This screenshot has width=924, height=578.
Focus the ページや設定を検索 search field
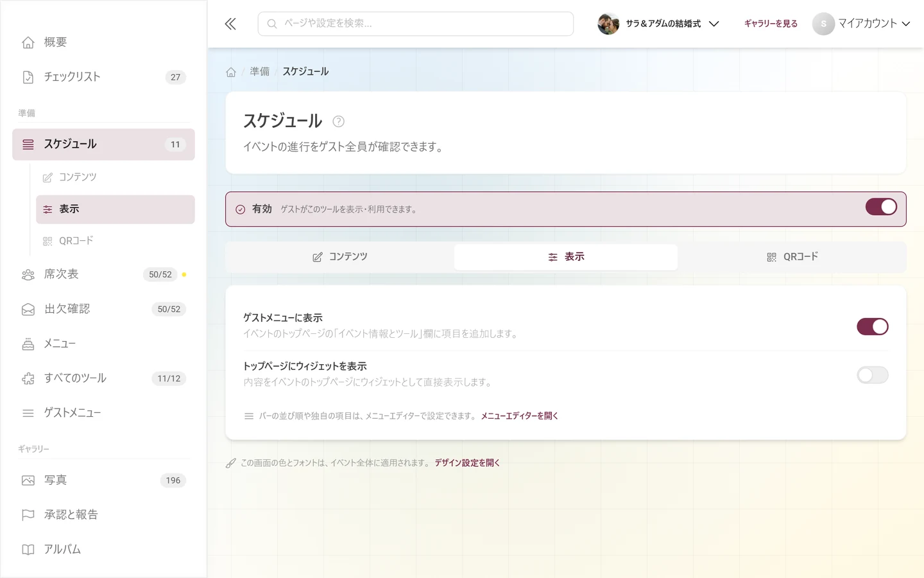416,24
